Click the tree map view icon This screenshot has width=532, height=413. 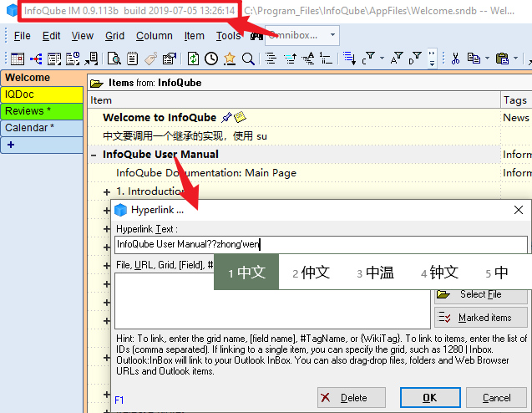coord(36,59)
